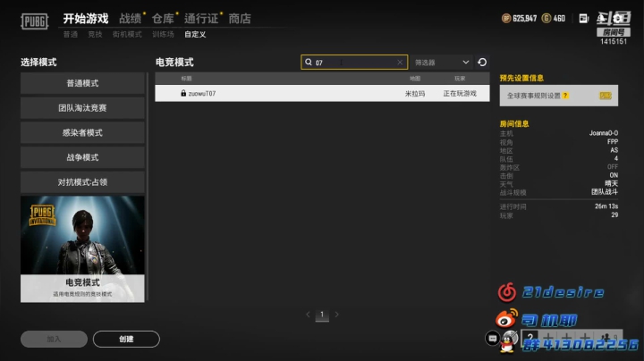Screen dimensions: 644x361
Task: Click the yellow PUBG badge in the preset box
Action: coord(606,96)
